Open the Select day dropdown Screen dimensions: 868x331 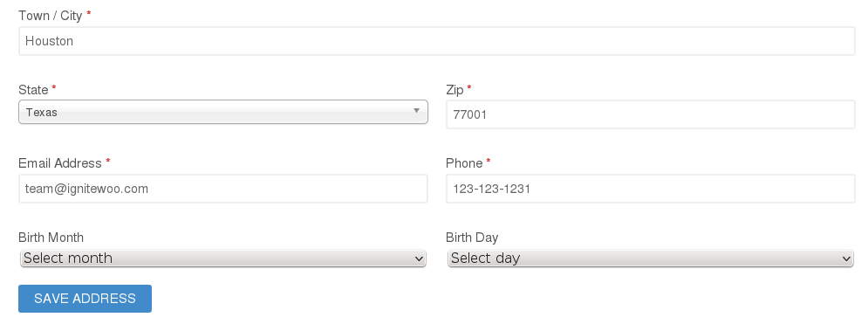651,259
